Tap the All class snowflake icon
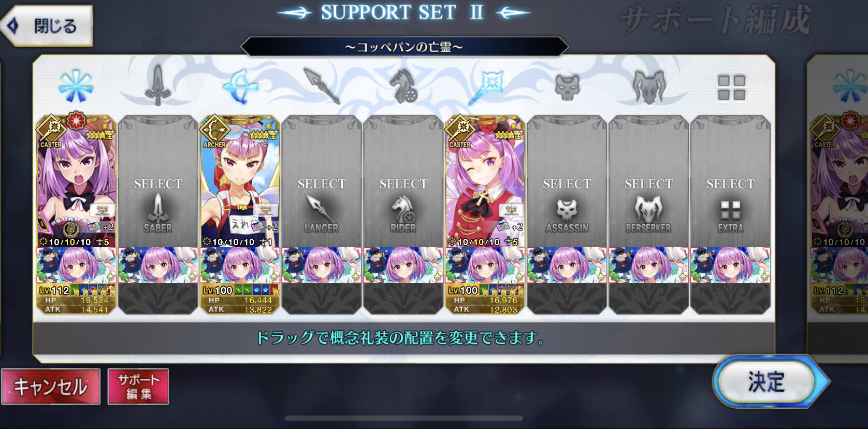The image size is (868, 429). click(76, 86)
